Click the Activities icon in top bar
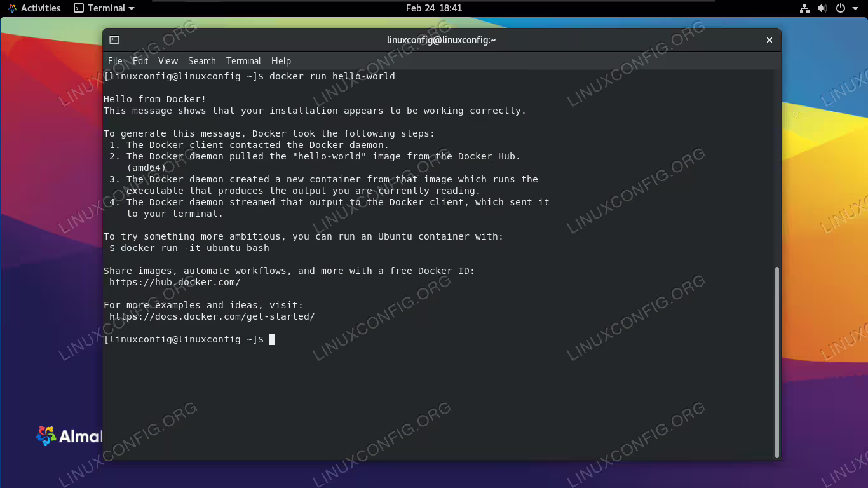Viewport: 868px width, 488px height. coord(13,8)
